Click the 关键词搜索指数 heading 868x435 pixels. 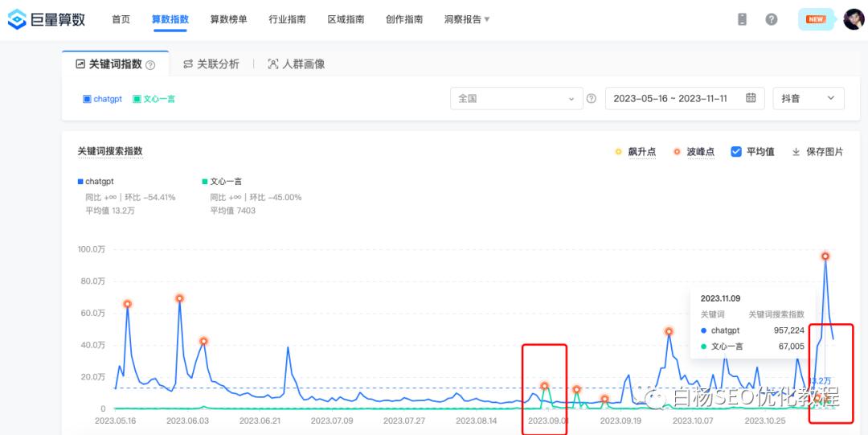[110, 151]
